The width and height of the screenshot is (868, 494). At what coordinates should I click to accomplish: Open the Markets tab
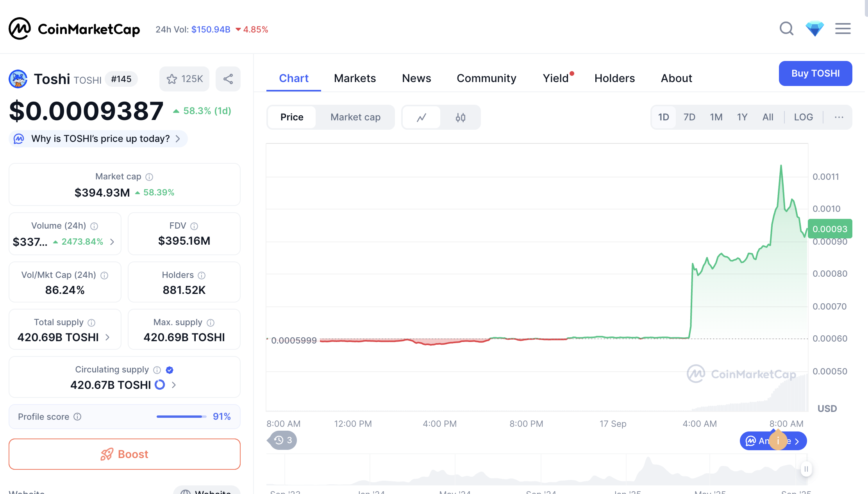[355, 78]
